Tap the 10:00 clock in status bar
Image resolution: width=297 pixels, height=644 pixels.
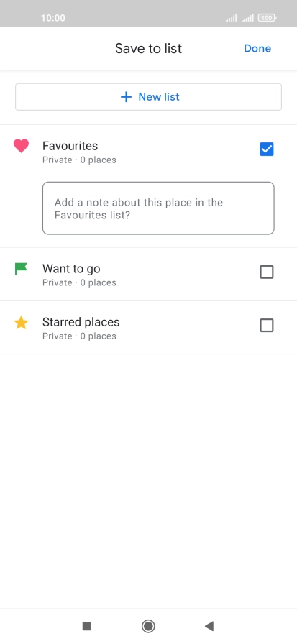(x=53, y=18)
